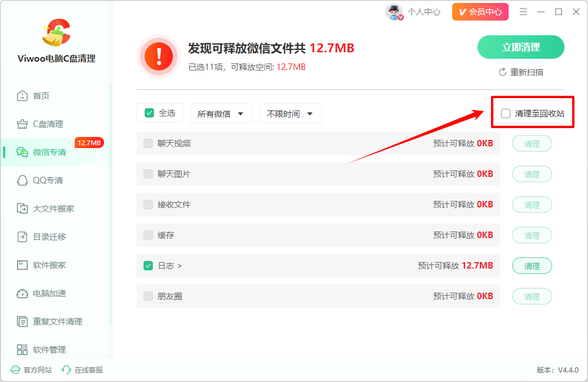
Task: Click the 软件管理 grid icon
Action: tap(22, 350)
